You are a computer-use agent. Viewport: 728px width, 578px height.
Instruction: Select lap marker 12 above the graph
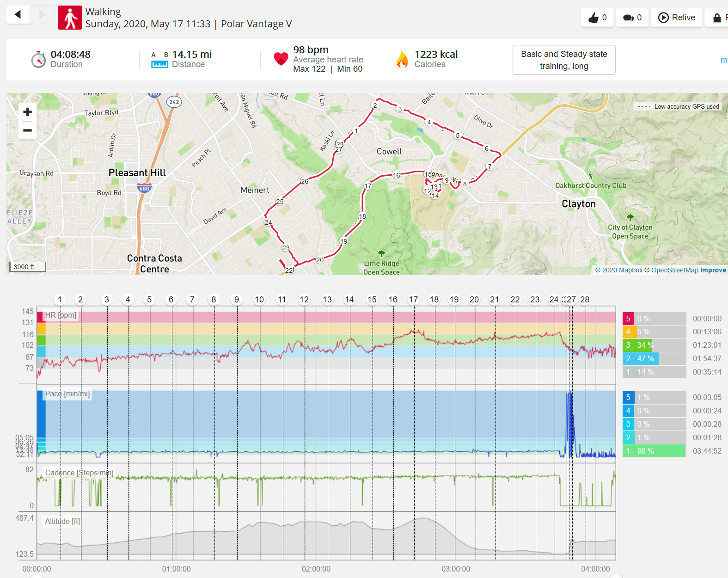[x=304, y=300]
